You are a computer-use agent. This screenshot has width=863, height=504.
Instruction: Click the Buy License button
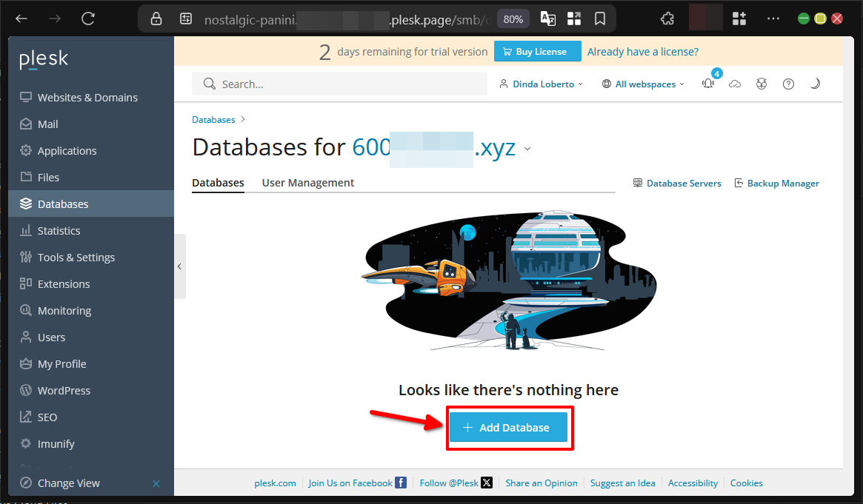pos(537,51)
